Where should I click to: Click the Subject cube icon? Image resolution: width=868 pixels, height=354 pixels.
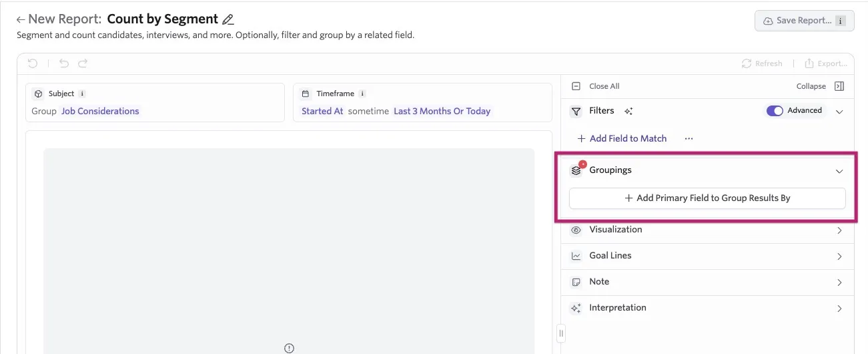(x=39, y=94)
